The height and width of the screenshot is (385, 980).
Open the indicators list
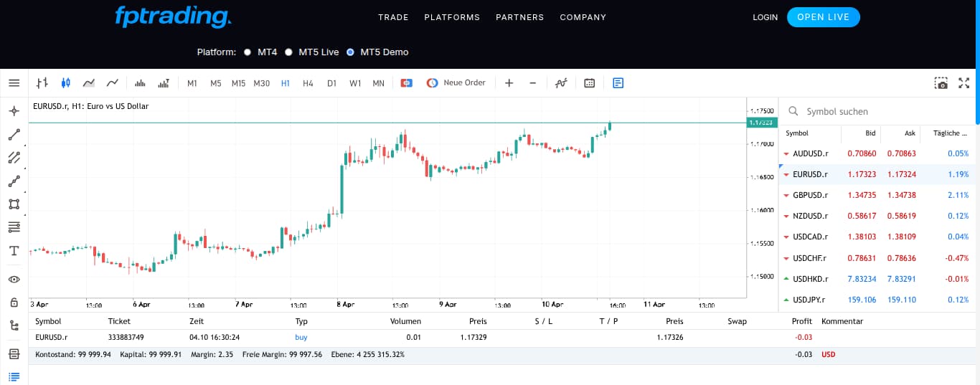tap(561, 83)
